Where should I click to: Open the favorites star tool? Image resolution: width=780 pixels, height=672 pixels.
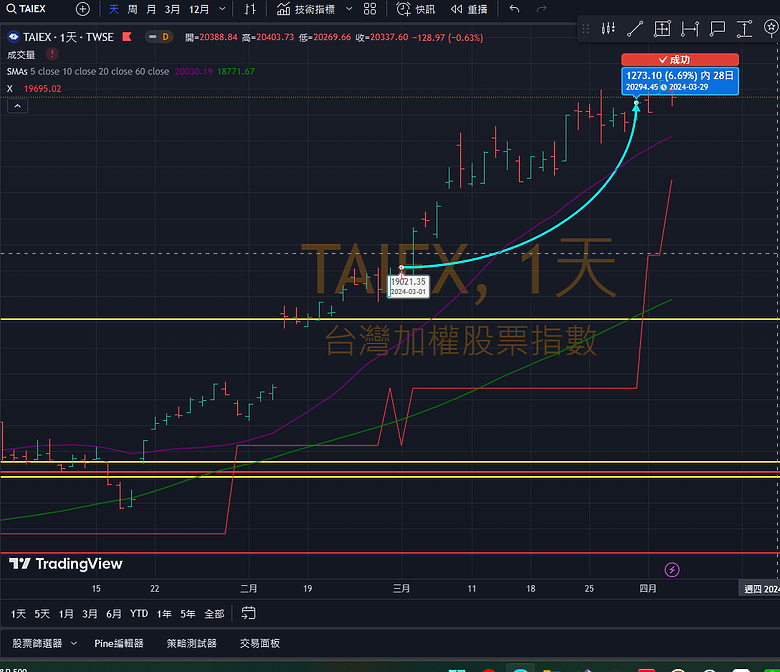pos(771,29)
